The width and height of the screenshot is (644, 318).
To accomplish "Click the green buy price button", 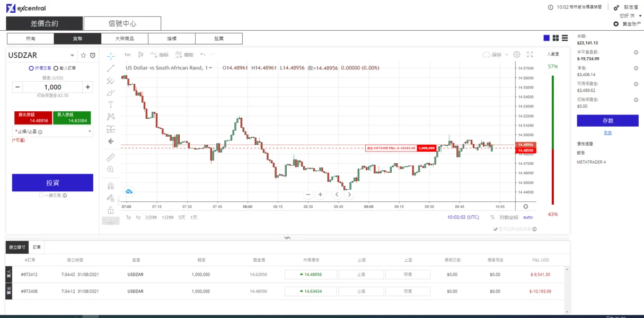I will pyautogui.click(x=72, y=118).
